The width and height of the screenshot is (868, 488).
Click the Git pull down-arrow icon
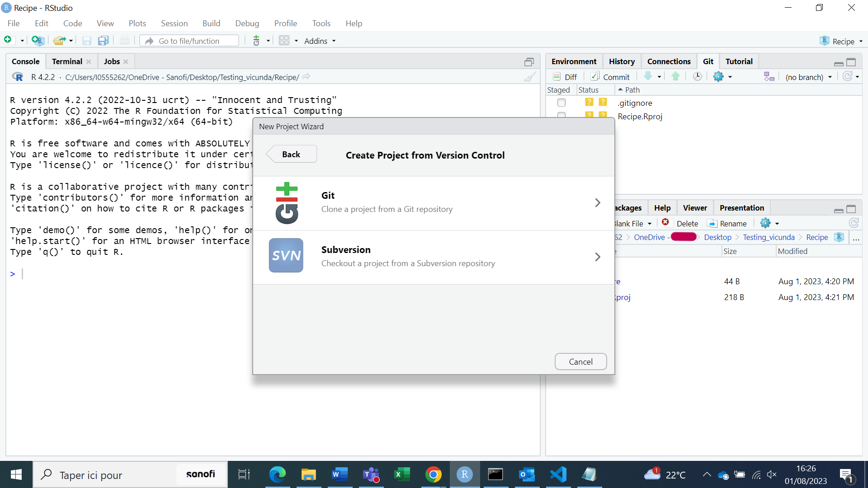(x=648, y=76)
